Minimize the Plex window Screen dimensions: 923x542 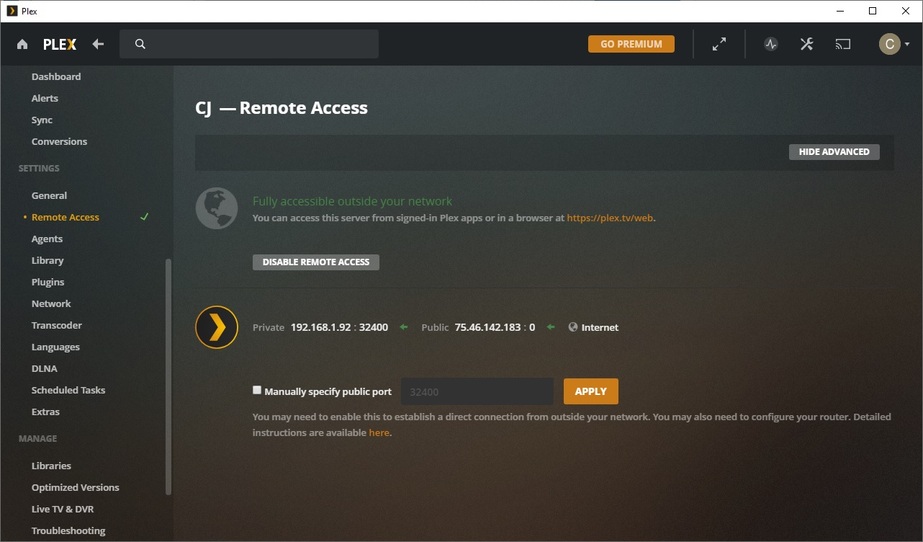tap(840, 11)
